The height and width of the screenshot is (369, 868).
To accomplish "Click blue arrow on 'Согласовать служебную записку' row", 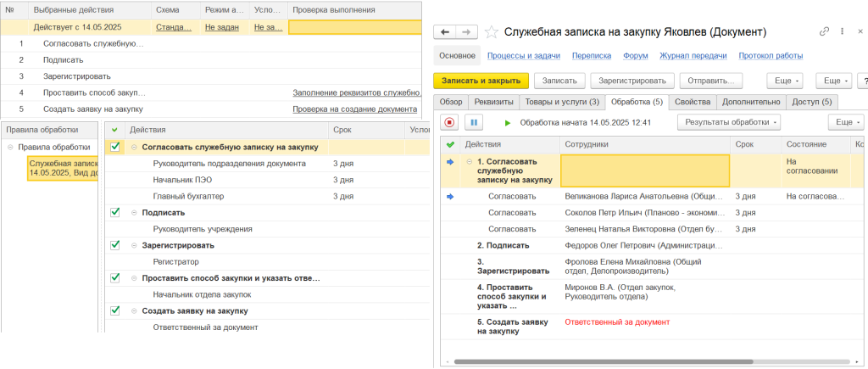I will tap(450, 162).
